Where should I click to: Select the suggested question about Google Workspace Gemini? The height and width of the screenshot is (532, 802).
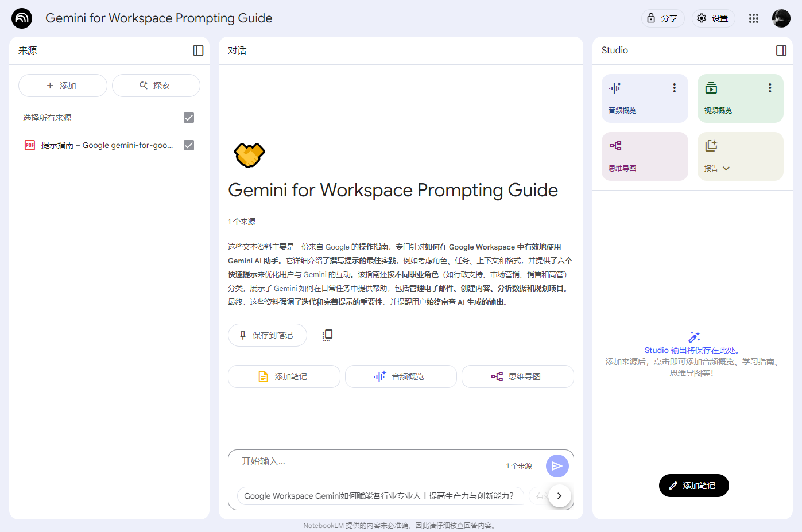[380, 496]
